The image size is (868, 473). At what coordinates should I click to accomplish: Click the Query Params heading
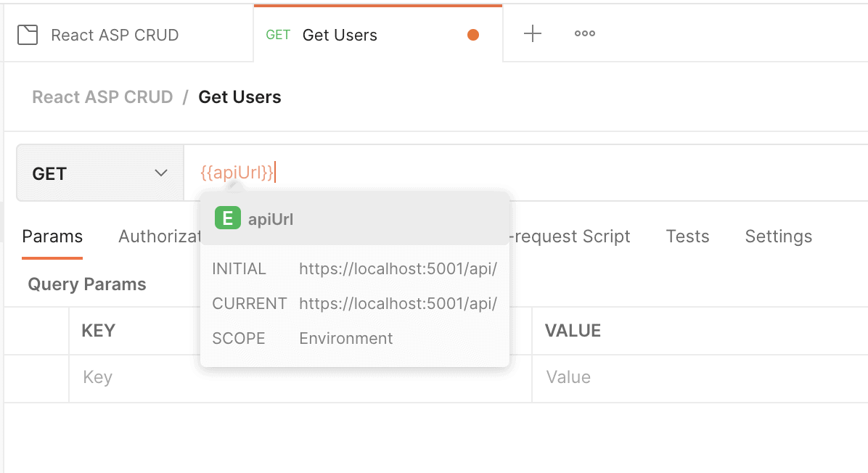87,284
